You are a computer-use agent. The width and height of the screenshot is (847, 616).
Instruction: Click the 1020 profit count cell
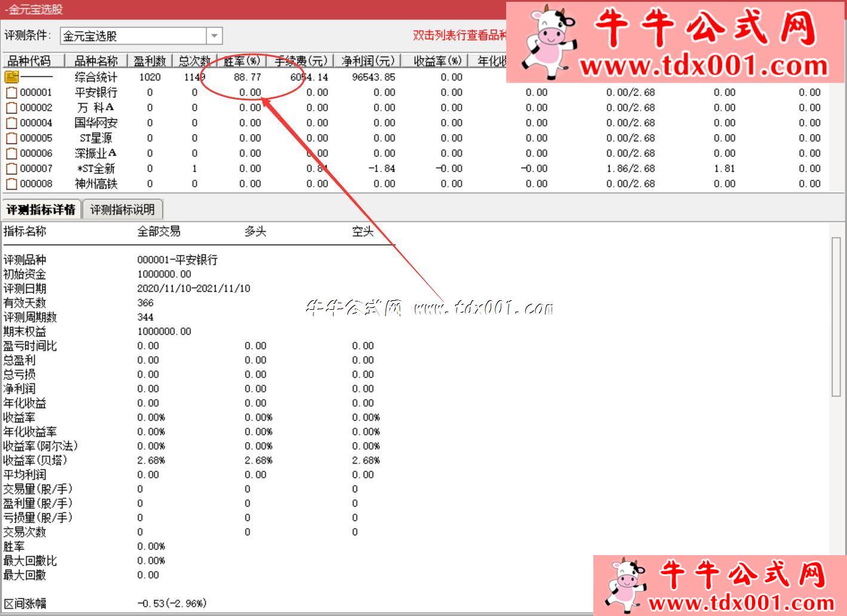pyautogui.click(x=150, y=77)
